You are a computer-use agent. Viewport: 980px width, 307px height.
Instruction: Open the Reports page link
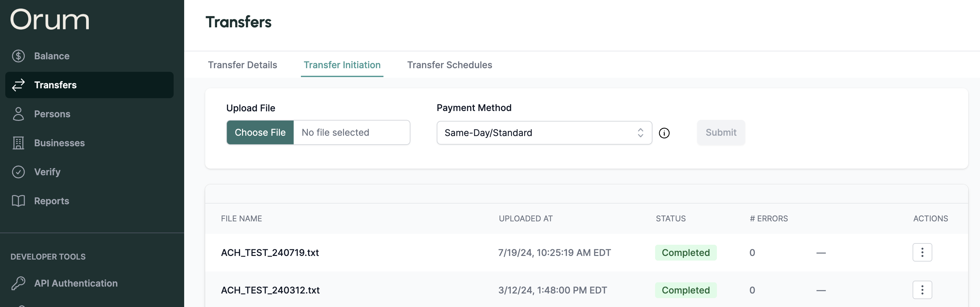(52, 201)
